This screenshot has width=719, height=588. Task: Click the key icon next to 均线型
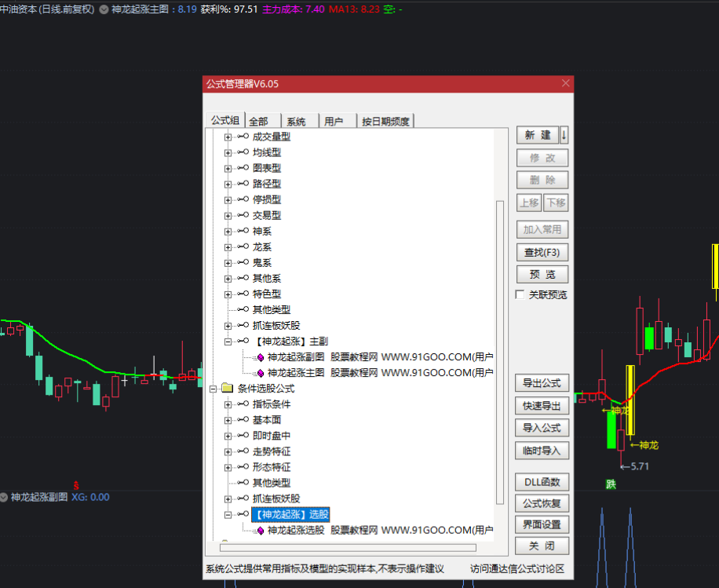click(243, 152)
